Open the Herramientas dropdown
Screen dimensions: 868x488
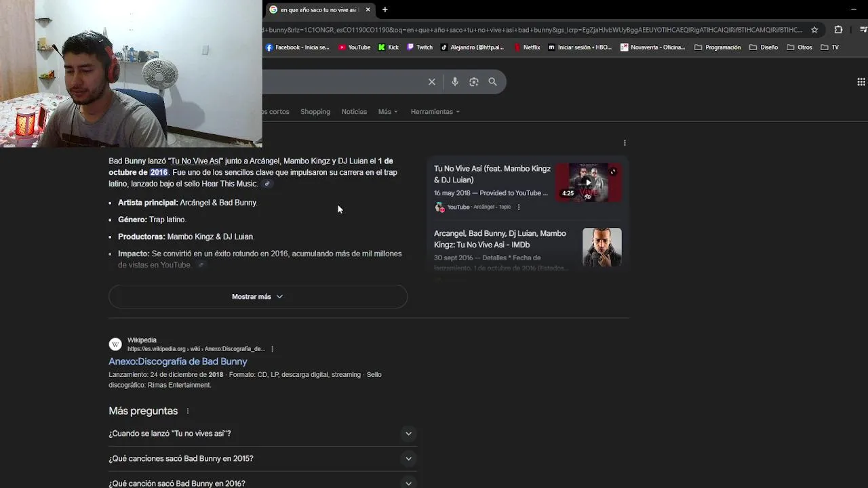(x=435, y=112)
